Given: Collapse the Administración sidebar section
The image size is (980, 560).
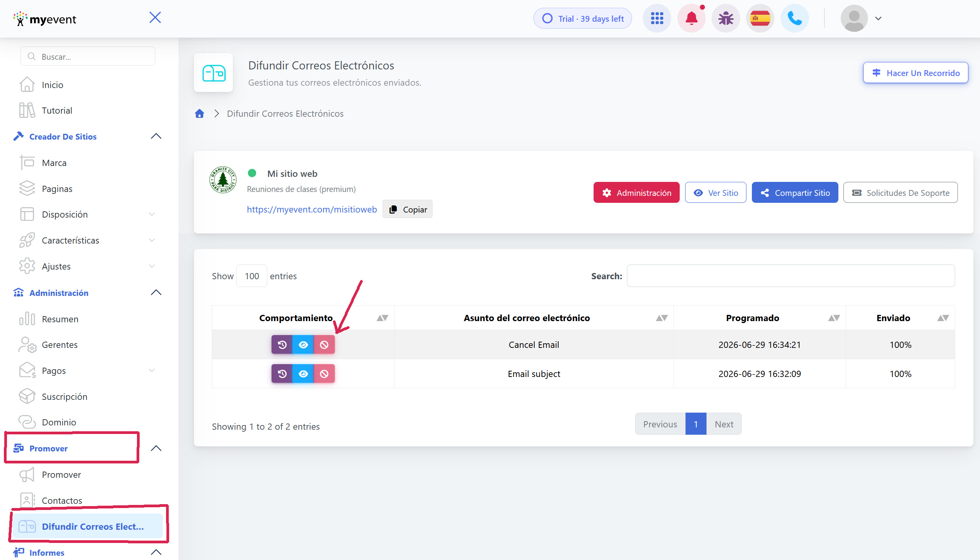Looking at the screenshot, I should click(x=156, y=292).
